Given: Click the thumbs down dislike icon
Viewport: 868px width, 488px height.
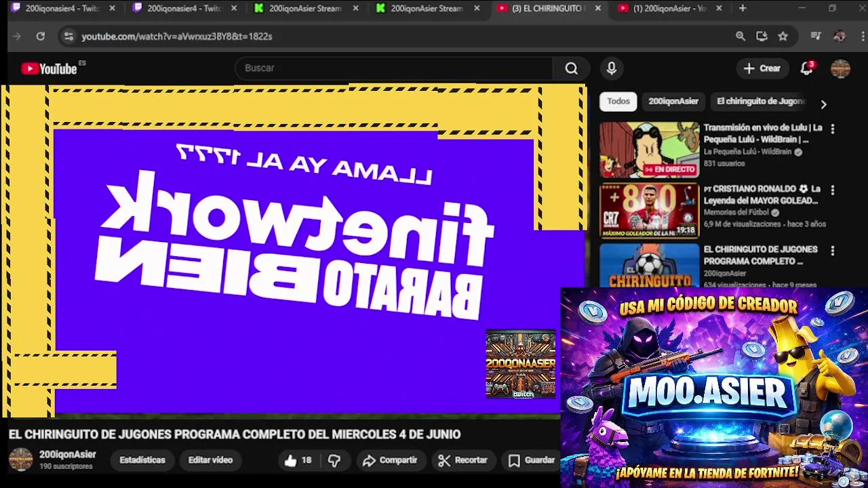Looking at the screenshot, I should coord(334,460).
